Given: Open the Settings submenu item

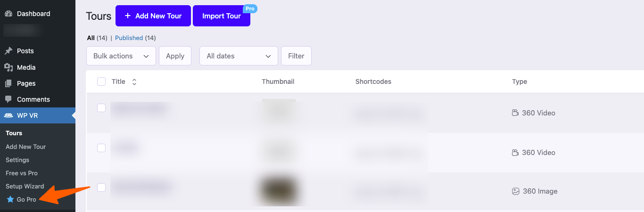Looking at the screenshot, I should [x=17, y=160].
